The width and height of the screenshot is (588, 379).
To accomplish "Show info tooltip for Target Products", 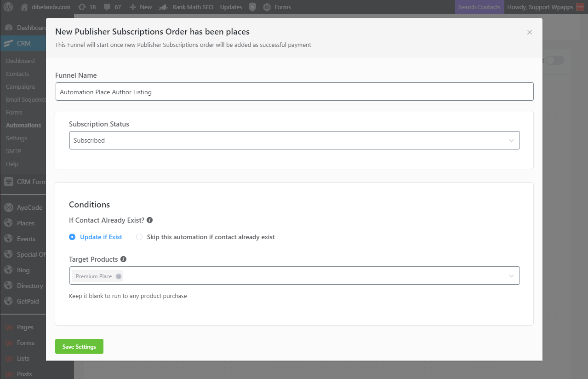I will point(123,259).
